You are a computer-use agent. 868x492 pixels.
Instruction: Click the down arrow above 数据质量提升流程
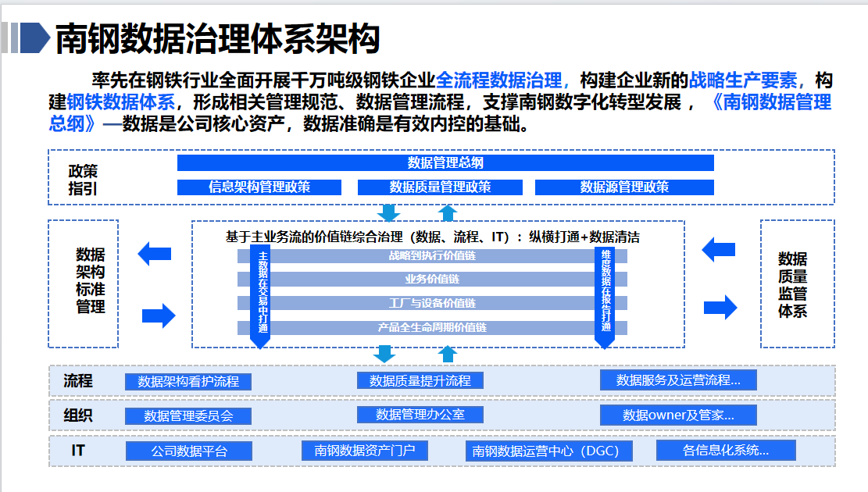click(384, 354)
